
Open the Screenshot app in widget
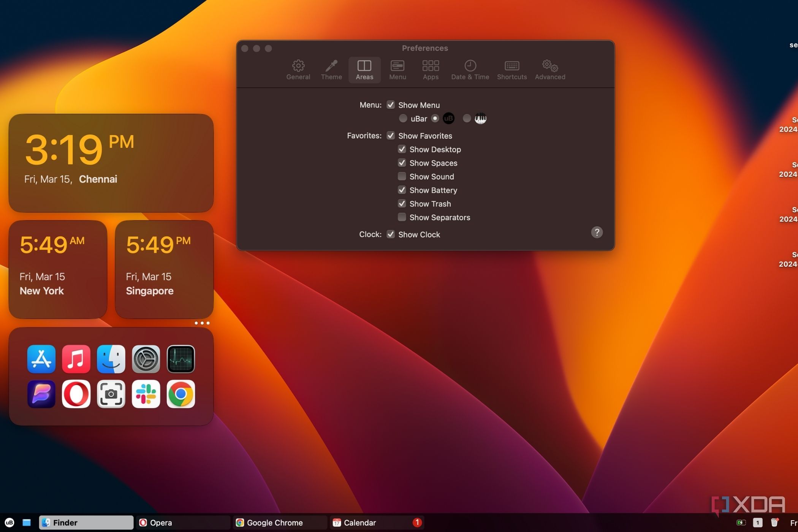pyautogui.click(x=111, y=394)
